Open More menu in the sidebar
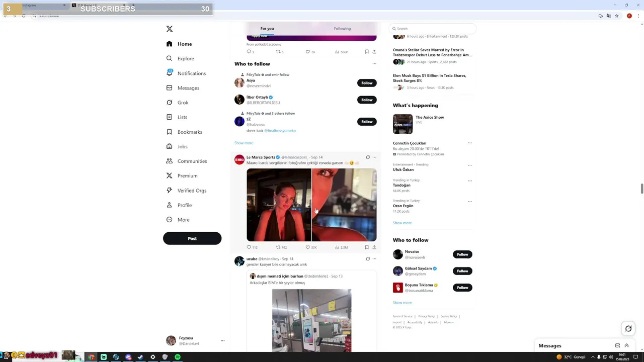The width and height of the screenshot is (644, 362). pos(178,220)
